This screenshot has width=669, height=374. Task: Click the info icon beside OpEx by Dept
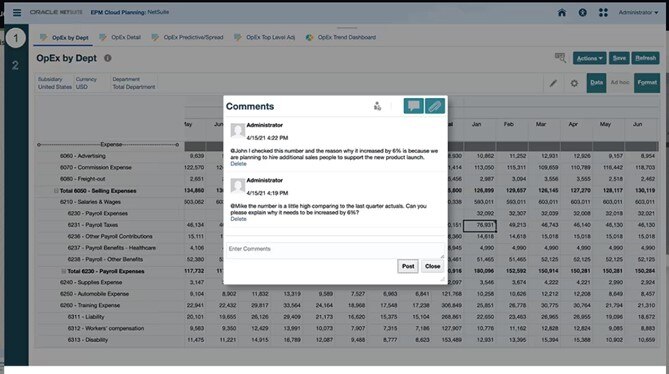(x=108, y=58)
